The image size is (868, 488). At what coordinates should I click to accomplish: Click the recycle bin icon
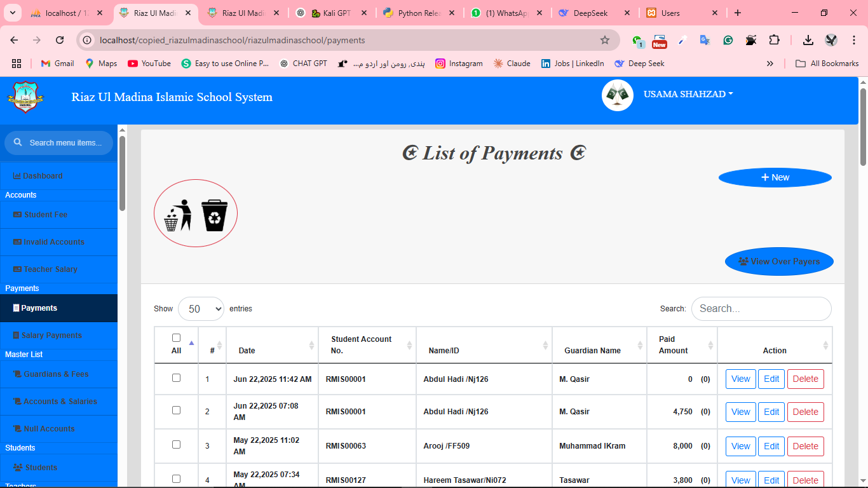coord(215,215)
